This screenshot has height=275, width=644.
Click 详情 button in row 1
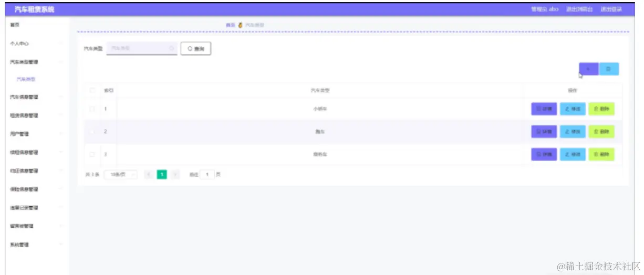click(x=544, y=109)
